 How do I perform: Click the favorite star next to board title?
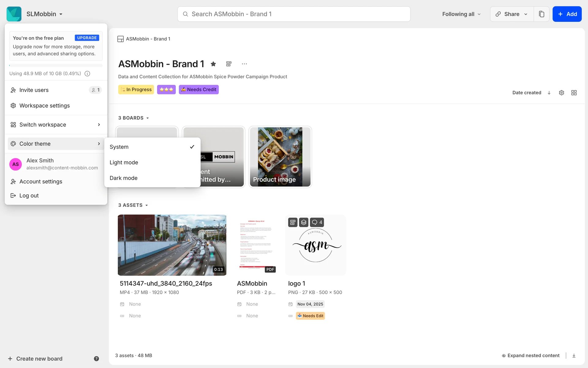click(213, 64)
